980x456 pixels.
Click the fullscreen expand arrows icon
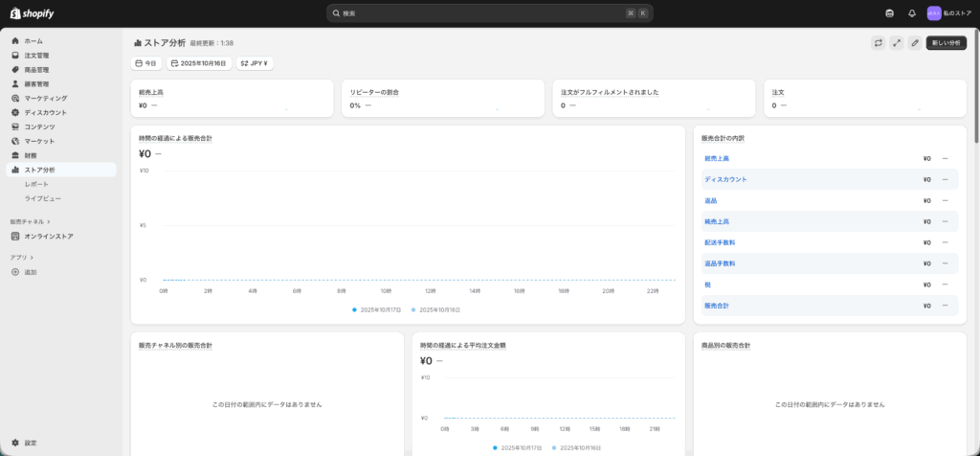tap(897, 43)
